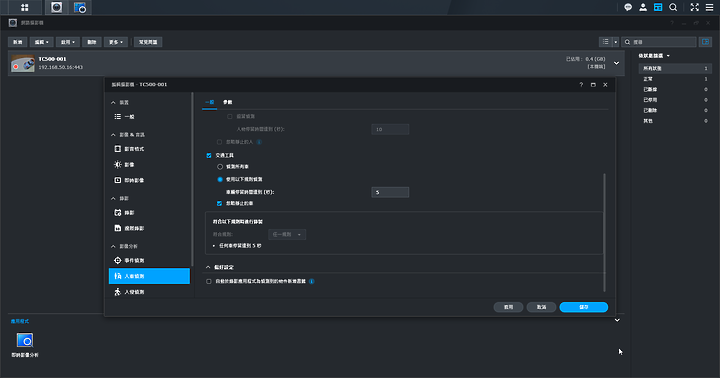
Task: Click info icon beside auto-bookmark checkbox
Action: point(312,281)
